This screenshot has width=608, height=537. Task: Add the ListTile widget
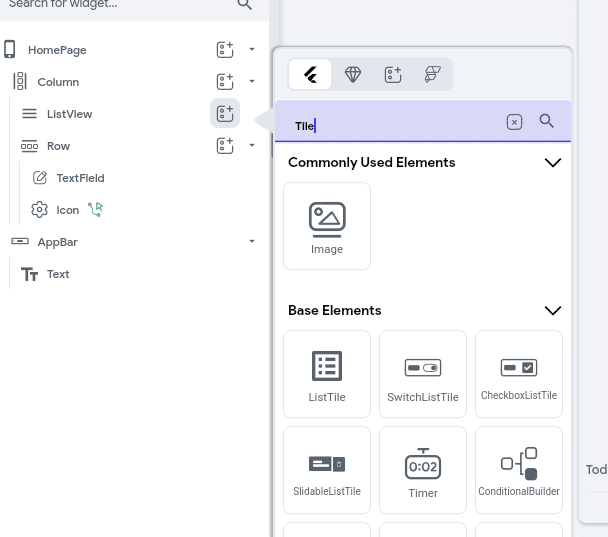pyautogui.click(x=327, y=374)
